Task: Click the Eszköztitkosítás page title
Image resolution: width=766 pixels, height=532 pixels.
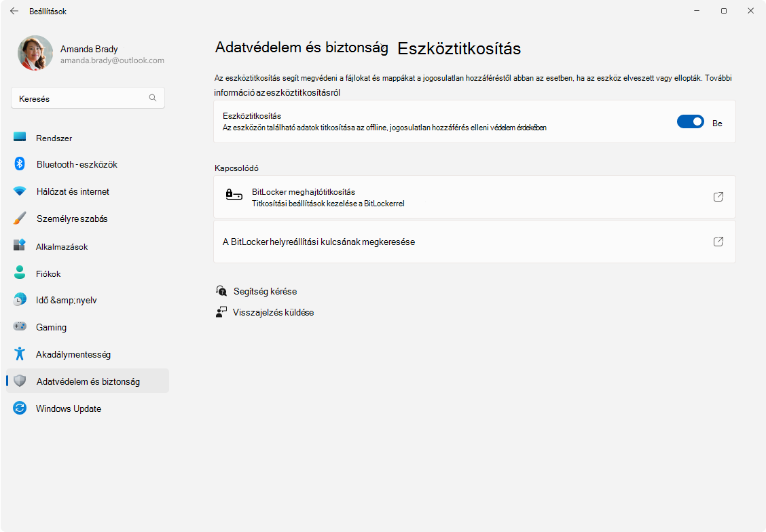Action: pos(459,48)
